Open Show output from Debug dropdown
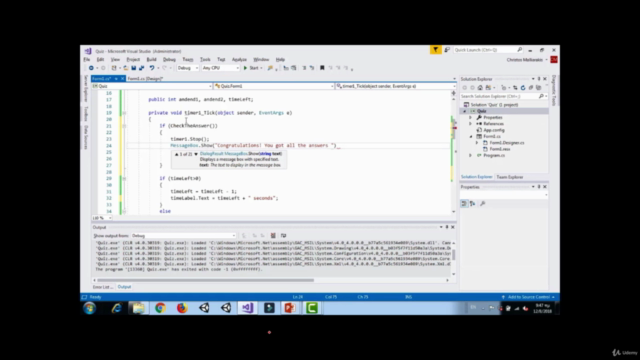The image size is (640, 360). pyautogui.click(x=183, y=236)
